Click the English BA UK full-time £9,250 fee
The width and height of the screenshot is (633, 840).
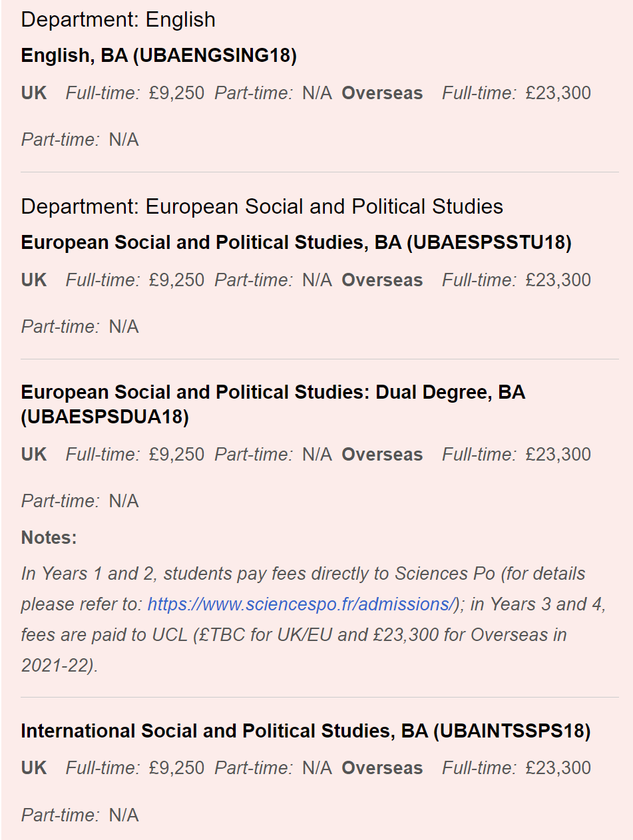(x=176, y=93)
